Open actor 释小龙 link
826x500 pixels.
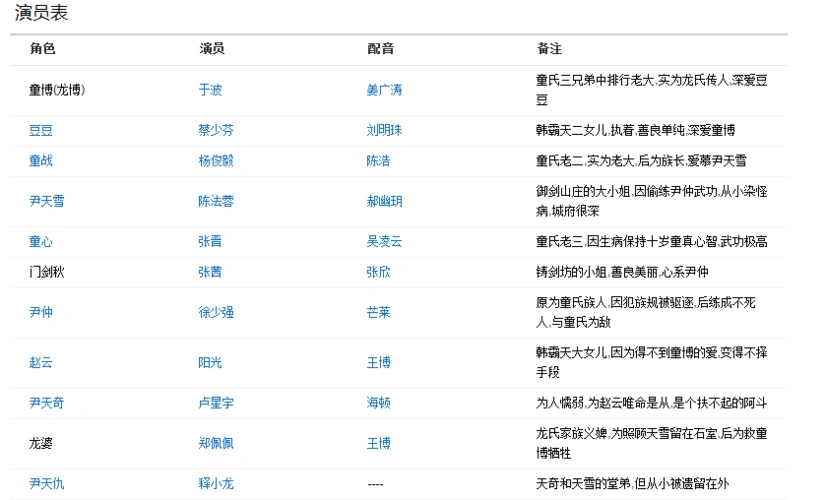pos(216,484)
